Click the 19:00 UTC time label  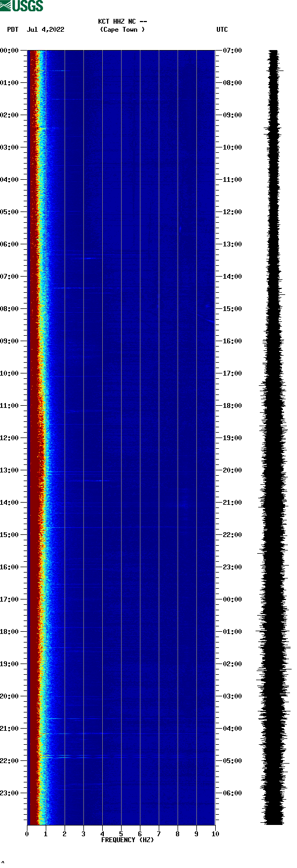click(232, 438)
